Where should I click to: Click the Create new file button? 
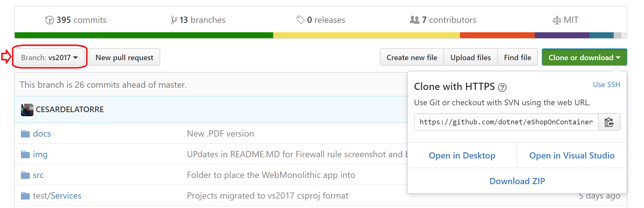point(411,57)
